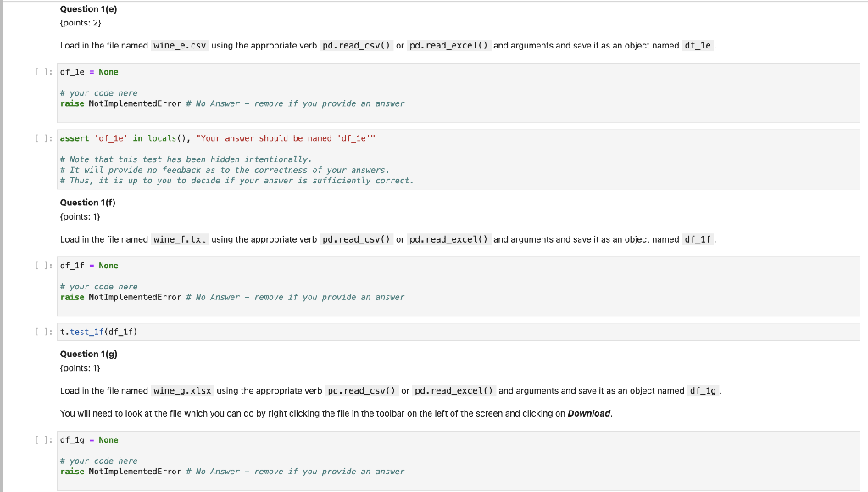Click the df_1f answer code cell
The height and width of the screenshot is (492, 868).
pyautogui.click(x=459, y=286)
